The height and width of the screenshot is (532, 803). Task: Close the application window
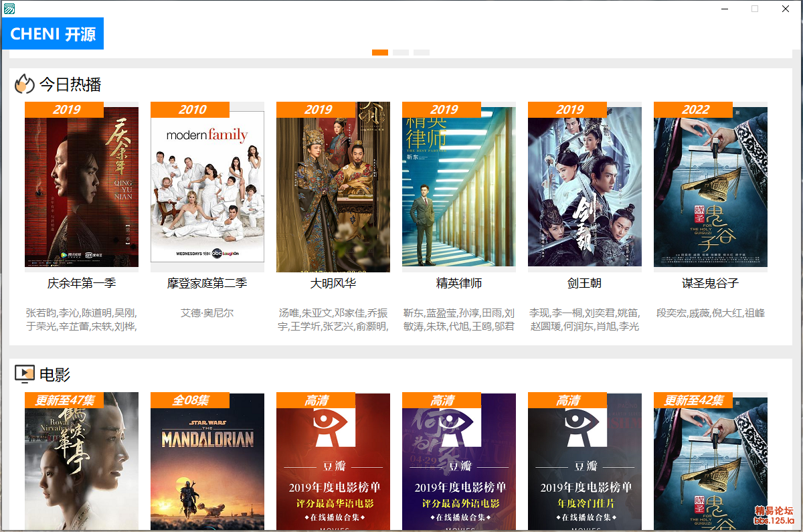[786, 9]
